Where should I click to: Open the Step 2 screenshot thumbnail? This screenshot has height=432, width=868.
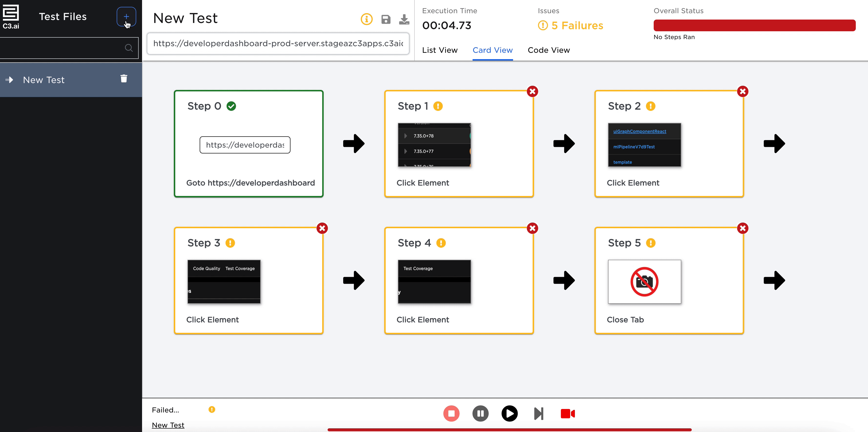point(644,145)
